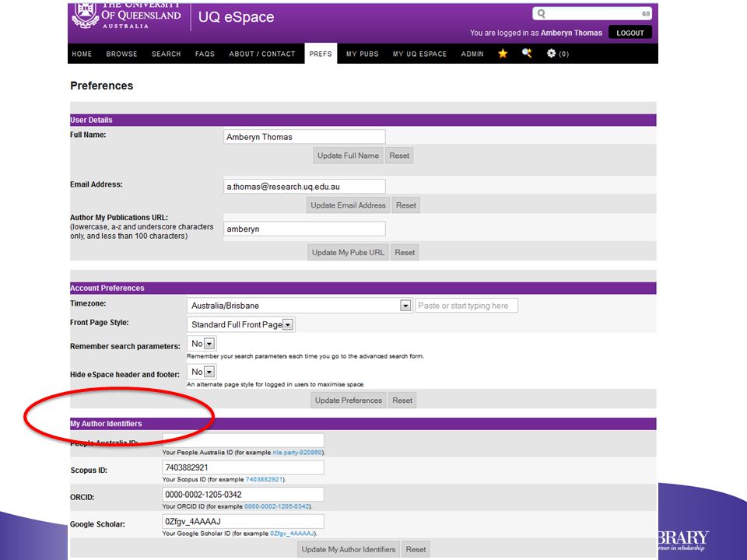Click the Full Name input field
This screenshot has height=560, width=747.
point(304,137)
